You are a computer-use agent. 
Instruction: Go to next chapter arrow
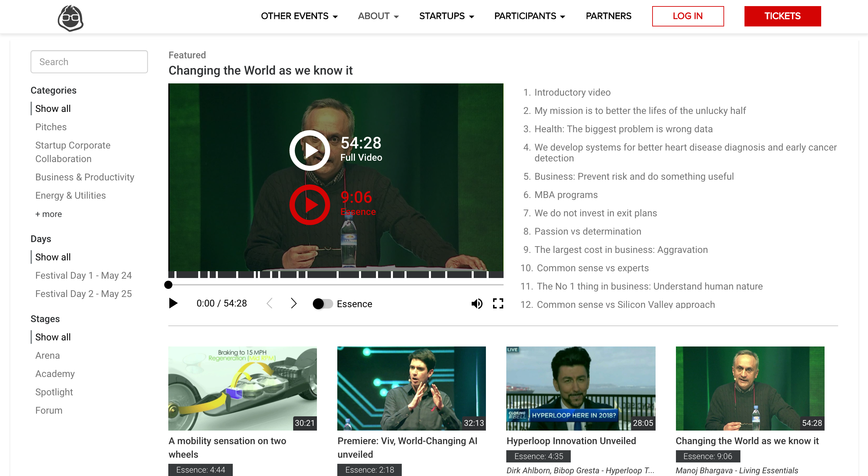pos(294,303)
